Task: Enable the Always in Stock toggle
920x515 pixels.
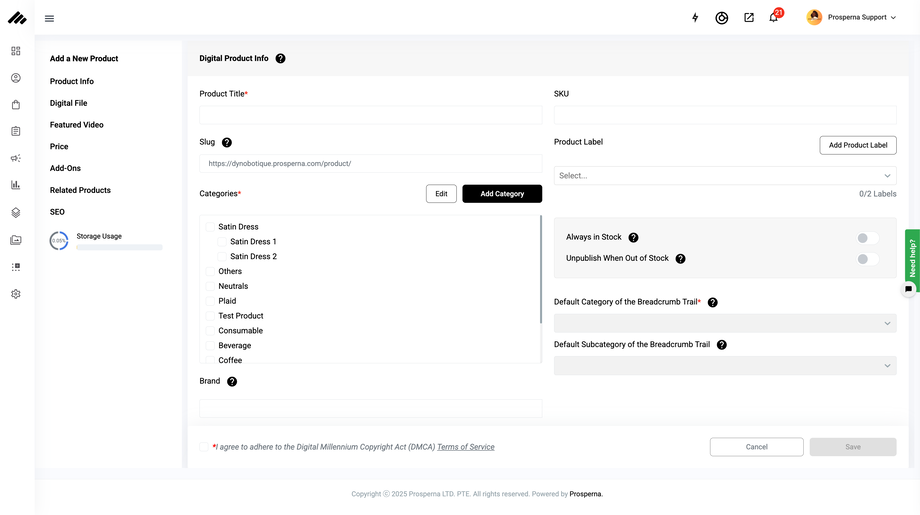Action: pyautogui.click(x=867, y=238)
